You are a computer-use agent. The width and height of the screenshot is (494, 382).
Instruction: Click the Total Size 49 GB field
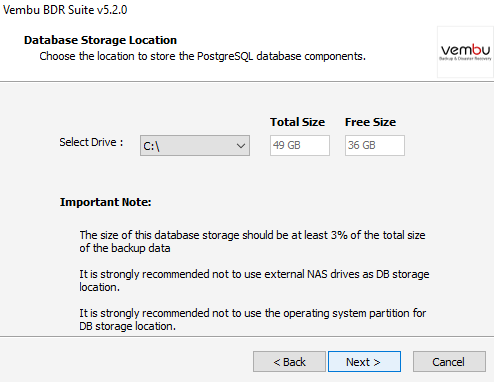coord(300,145)
